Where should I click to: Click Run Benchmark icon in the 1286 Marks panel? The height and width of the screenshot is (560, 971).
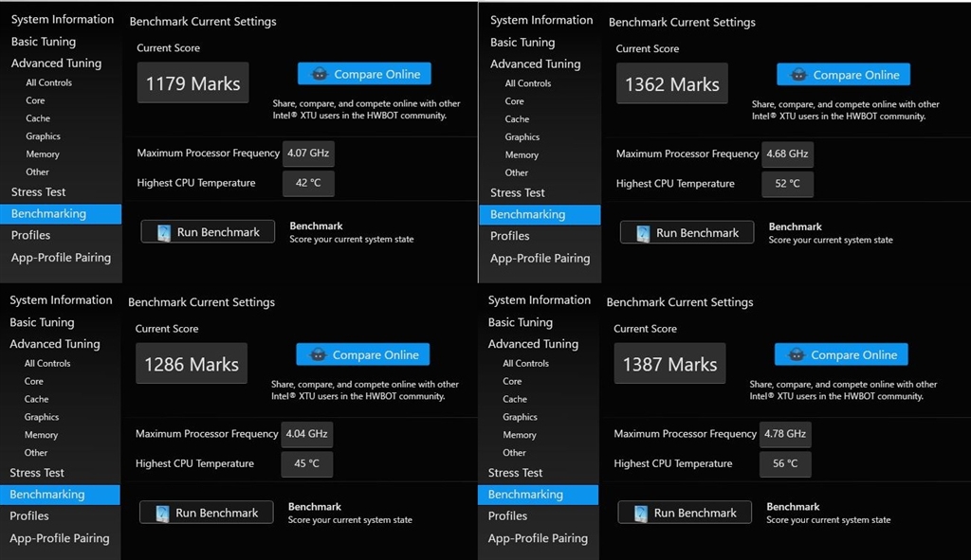coord(162,513)
